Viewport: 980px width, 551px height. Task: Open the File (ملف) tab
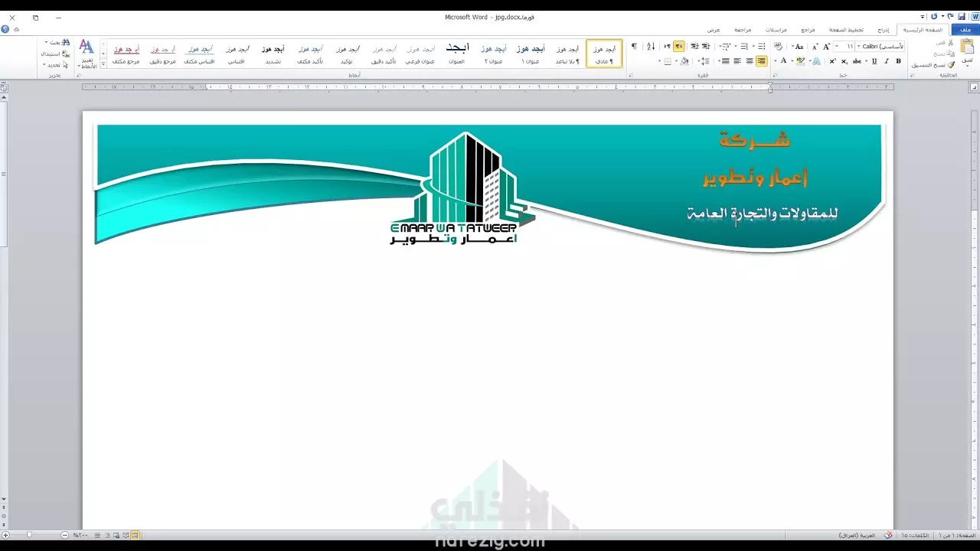965,29
